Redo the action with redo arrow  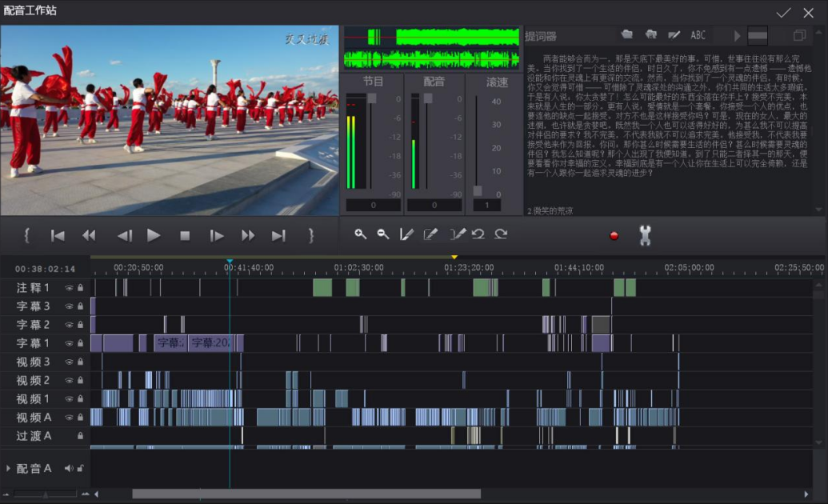coord(501,234)
